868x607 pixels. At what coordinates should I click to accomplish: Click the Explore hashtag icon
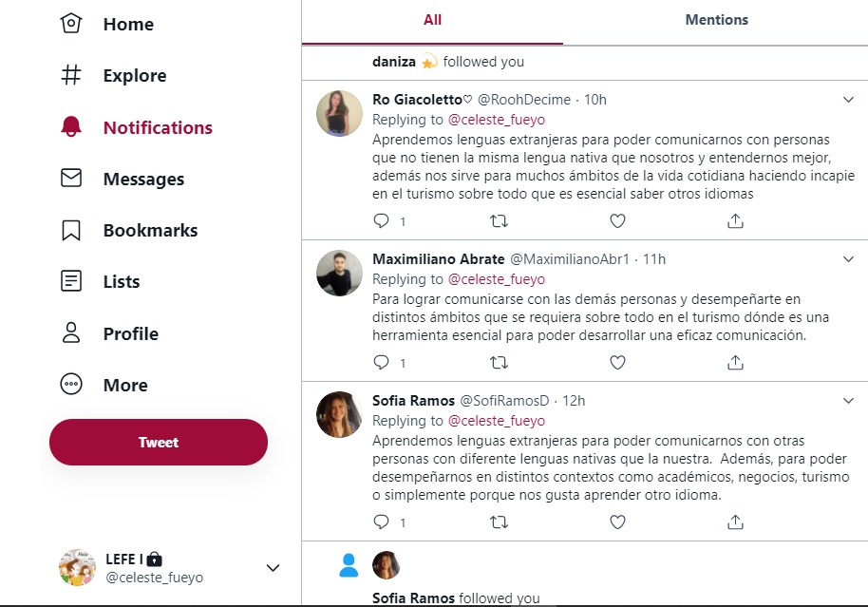(x=71, y=76)
